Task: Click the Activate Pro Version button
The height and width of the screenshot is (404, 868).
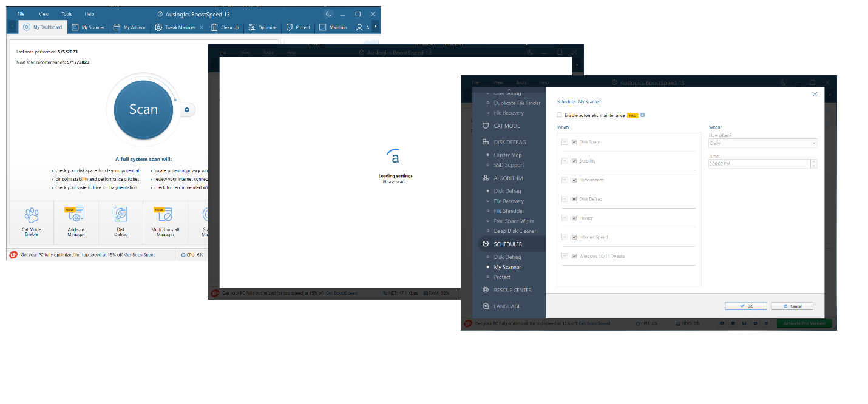Action: point(804,323)
